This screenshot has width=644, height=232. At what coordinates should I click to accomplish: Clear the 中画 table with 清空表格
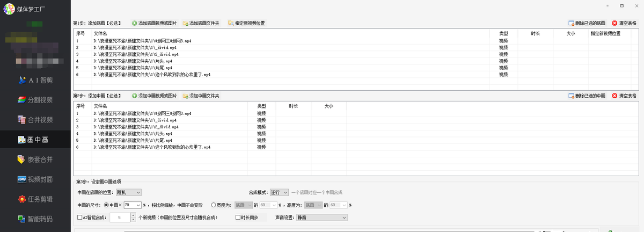click(624, 96)
